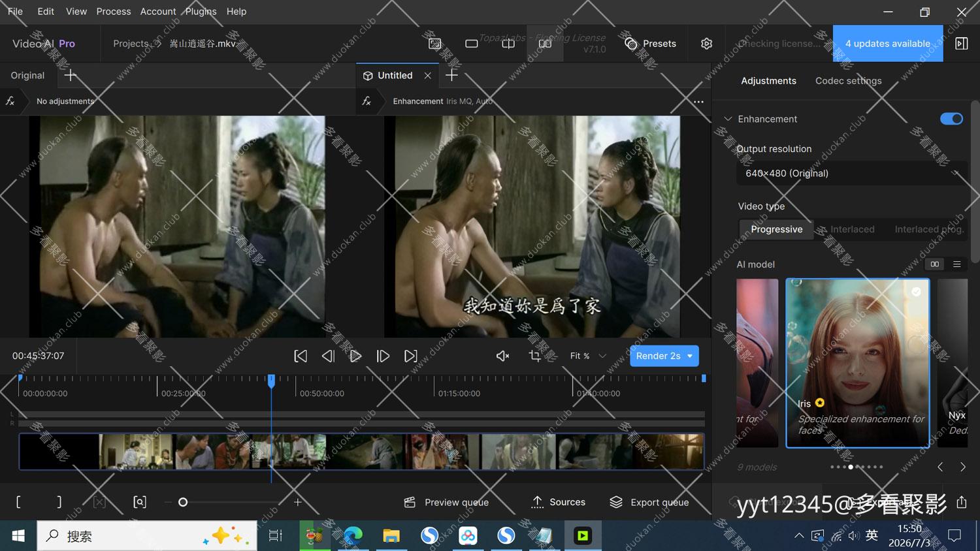
Task: Go to previous AI model page
Action: coord(940,467)
